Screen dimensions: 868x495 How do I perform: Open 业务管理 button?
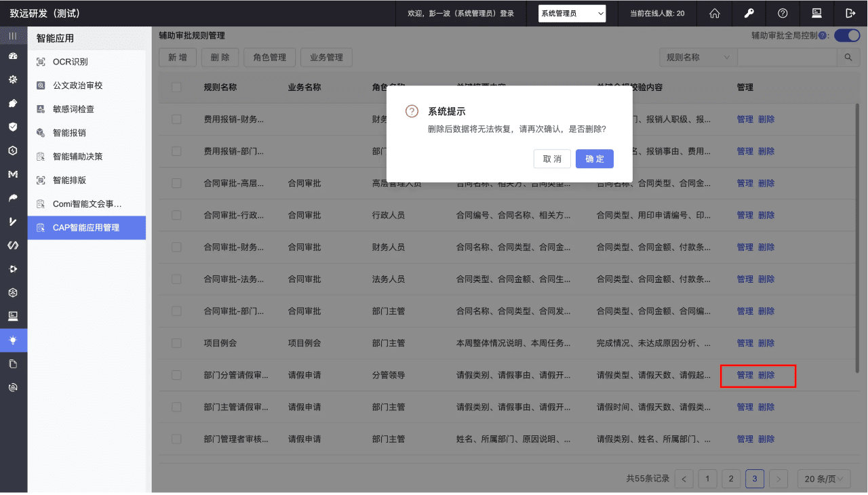[326, 58]
